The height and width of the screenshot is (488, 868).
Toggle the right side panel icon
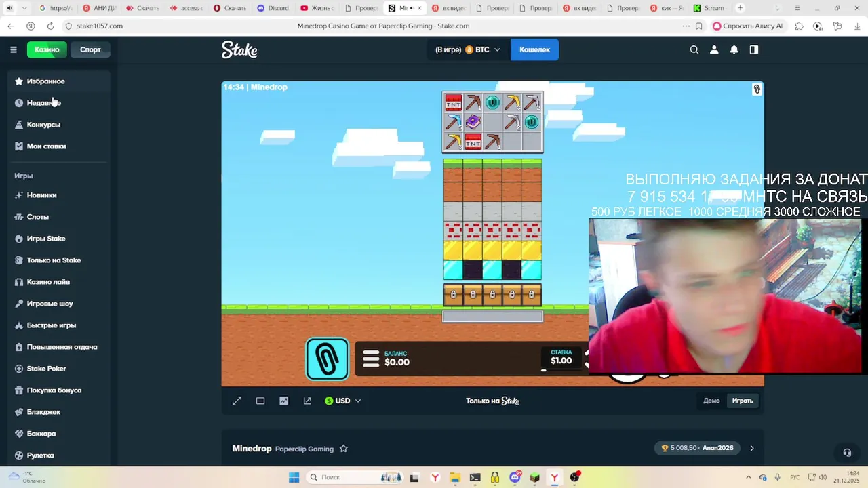pos(753,49)
